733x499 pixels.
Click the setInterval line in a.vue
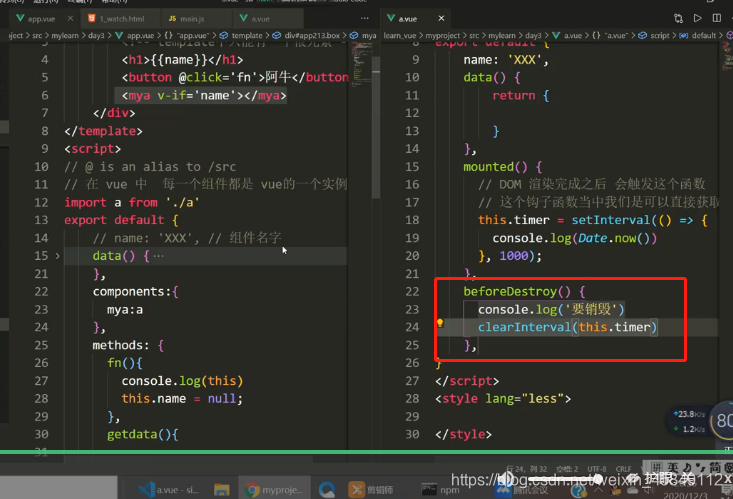[x=593, y=220]
